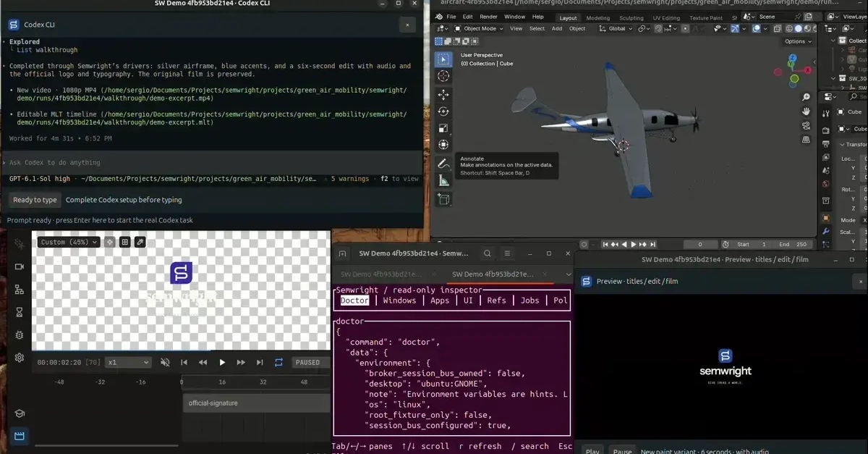The width and height of the screenshot is (868, 454).
Task: Select the Blender Move tool
Action: (x=443, y=95)
